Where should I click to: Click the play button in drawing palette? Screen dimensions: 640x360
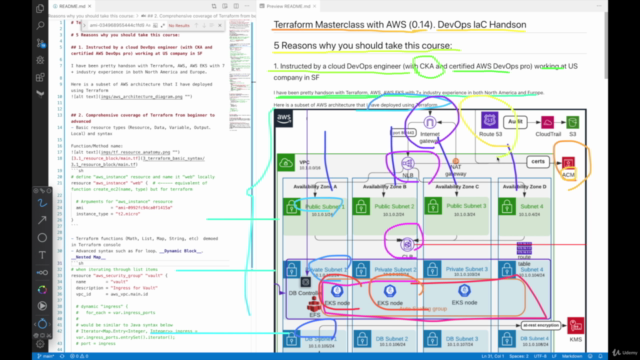point(42,306)
